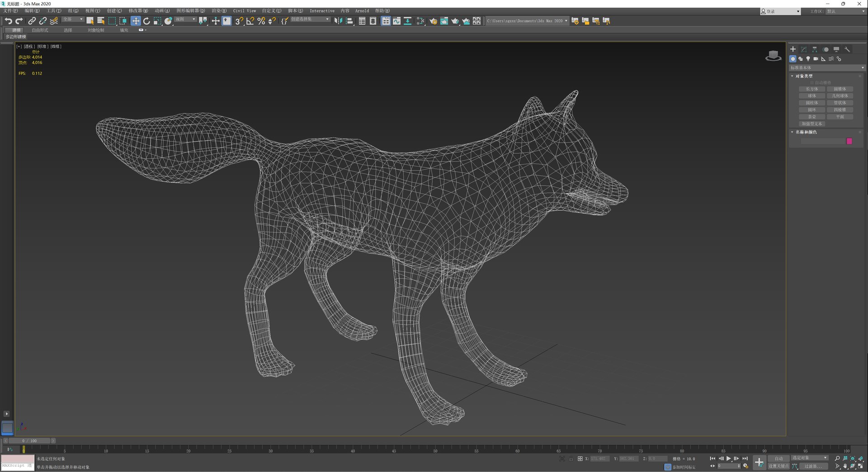Click the Undo arrow in the main toolbar
Image resolution: width=868 pixels, height=472 pixels.
pyautogui.click(x=8, y=21)
